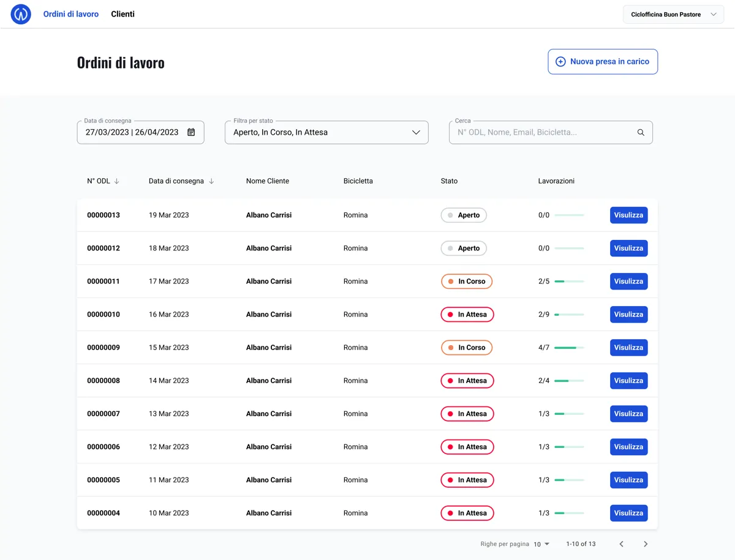View work order 00000008
The image size is (735, 560).
(x=628, y=381)
